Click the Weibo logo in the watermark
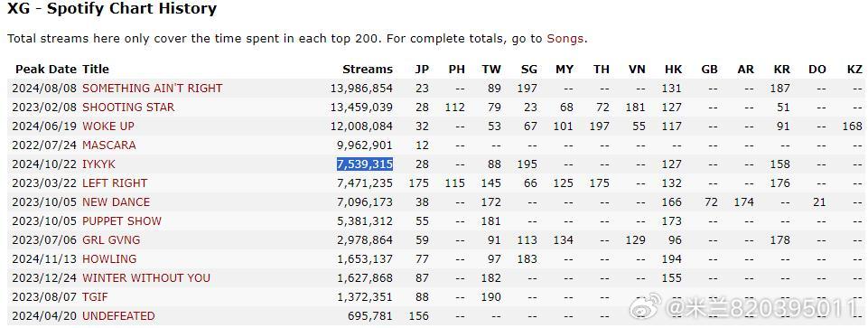The image size is (868, 328). pyautogui.click(x=645, y=305)
